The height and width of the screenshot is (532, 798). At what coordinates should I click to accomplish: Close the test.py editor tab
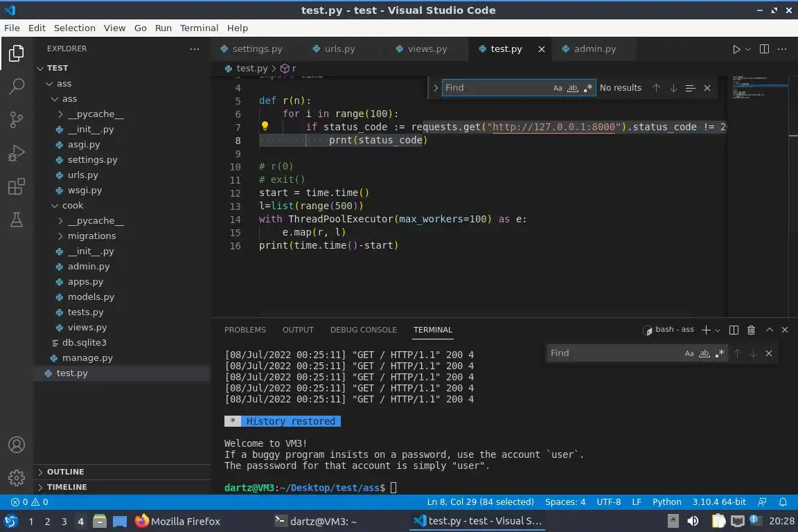(542, 49)
